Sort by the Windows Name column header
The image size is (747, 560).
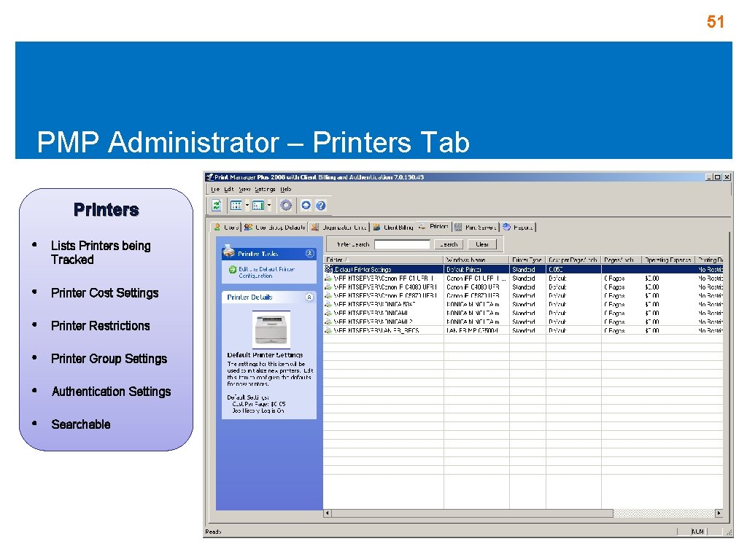coord(476,260)
